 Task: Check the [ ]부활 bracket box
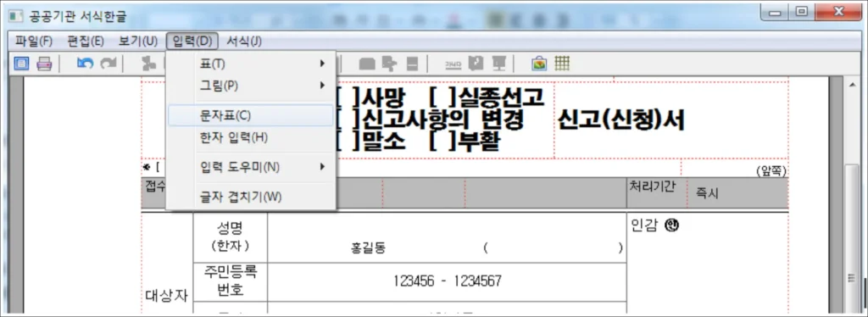[x=442, y=142]
